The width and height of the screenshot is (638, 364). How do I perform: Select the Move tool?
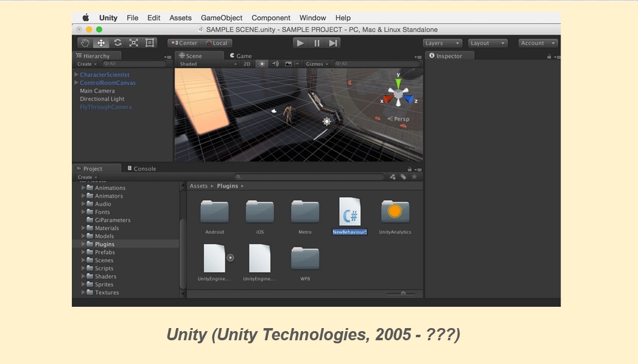pos(101,43)
